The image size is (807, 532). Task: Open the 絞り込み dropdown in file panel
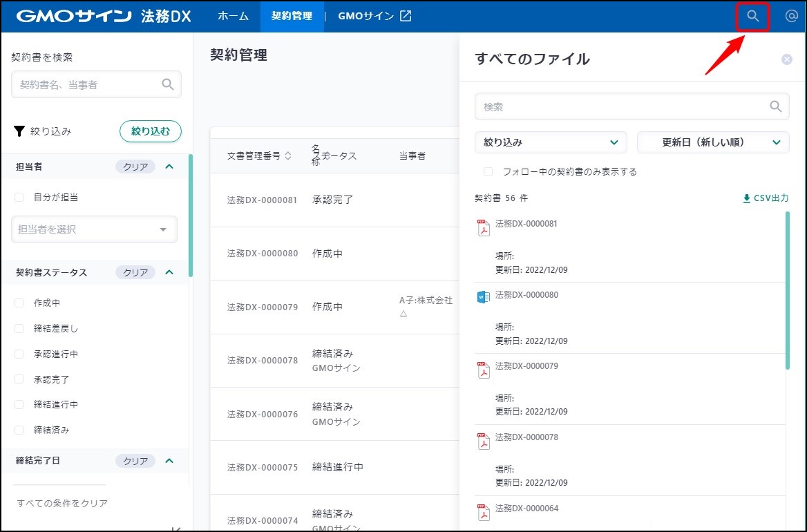click(551, 142)
